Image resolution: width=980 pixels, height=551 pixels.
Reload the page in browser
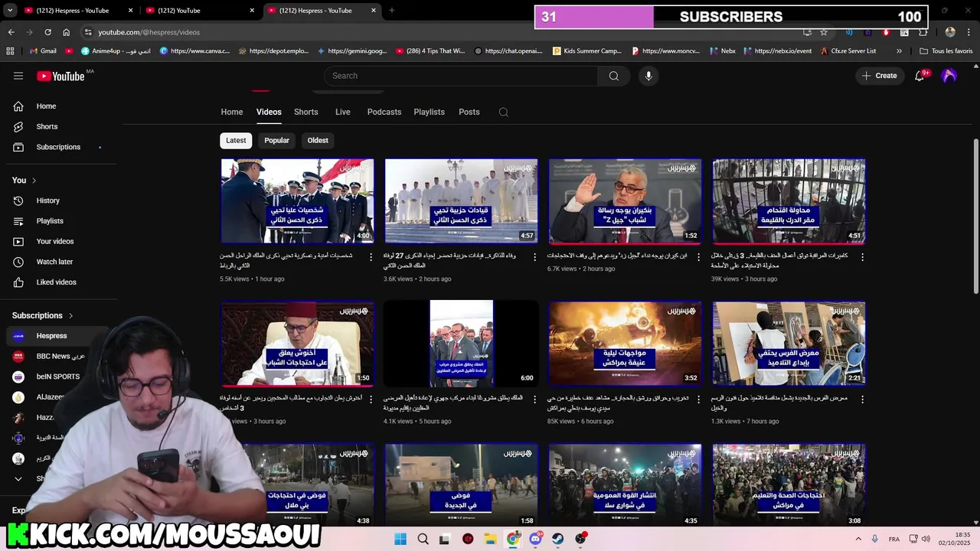[x=47, y=32]
